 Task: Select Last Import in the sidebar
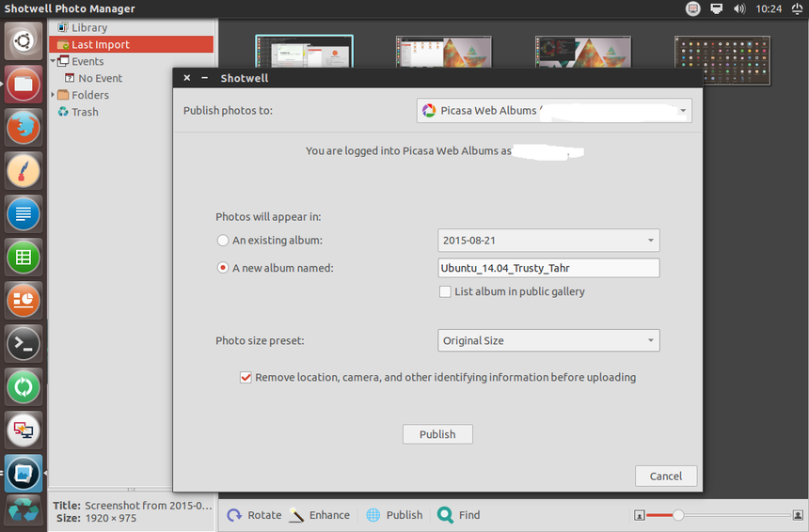100,44
